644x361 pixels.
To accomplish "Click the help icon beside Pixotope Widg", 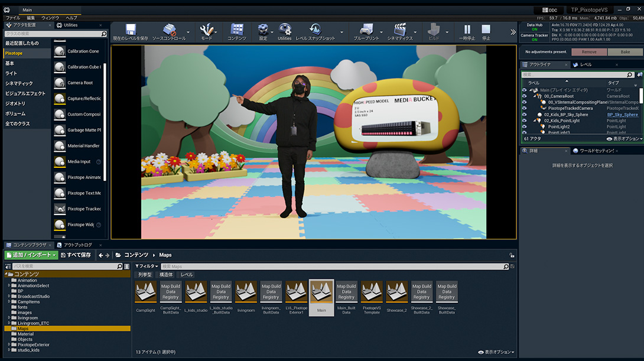I will point(99,225).
